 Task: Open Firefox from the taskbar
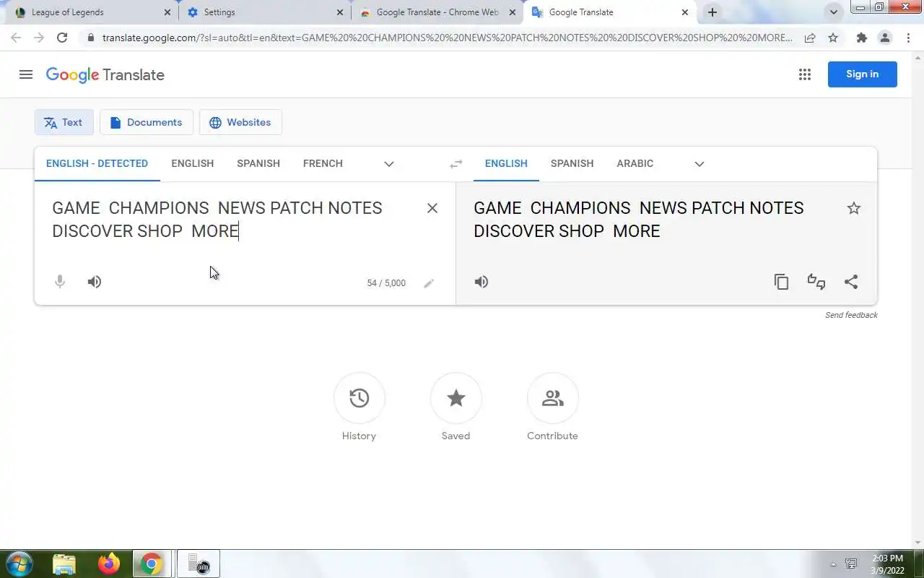[109, 564]
